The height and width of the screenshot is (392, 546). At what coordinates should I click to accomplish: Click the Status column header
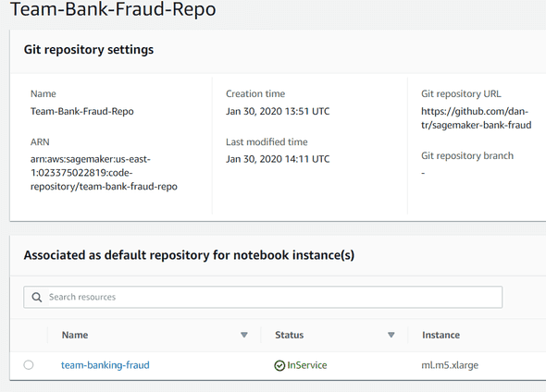(290, 335)
